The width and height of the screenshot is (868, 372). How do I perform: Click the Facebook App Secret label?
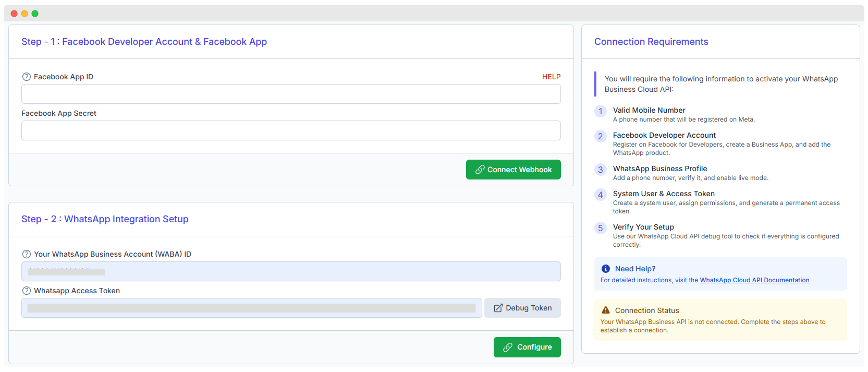[59, 113]
